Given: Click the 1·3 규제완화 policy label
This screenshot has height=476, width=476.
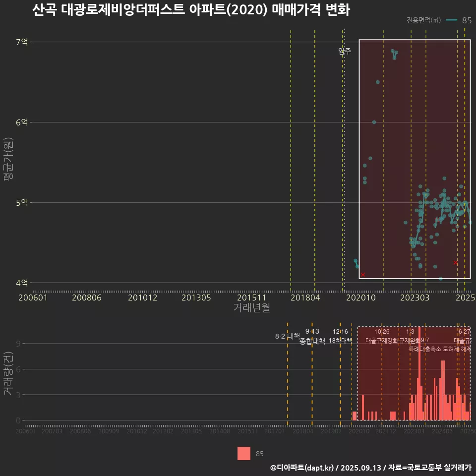Looking at the screenshot, I should click(x=410, y=336).
